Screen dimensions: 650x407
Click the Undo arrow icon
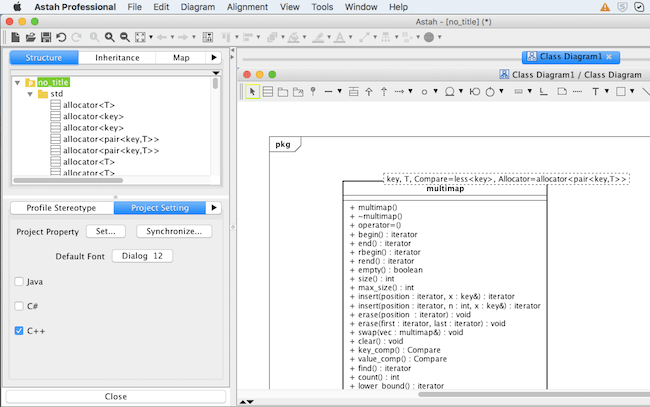62,37
